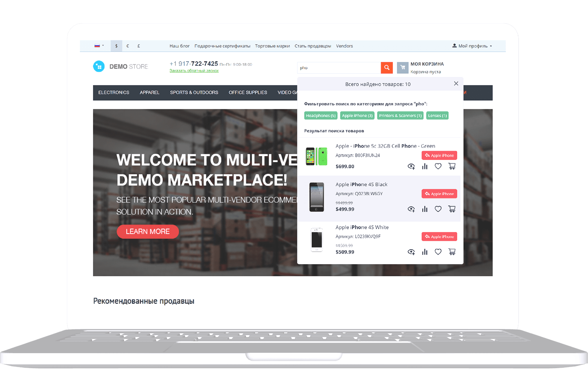Screen dimensions: 588x392
Task: Compare the Apple iPhone 4S Black
Action: click(425, 209)
